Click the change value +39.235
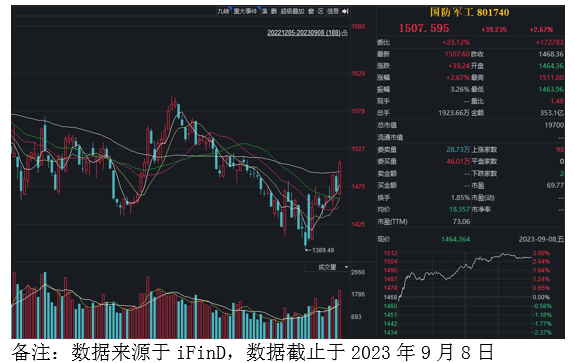The image size is (575, 363). point(494,29)
